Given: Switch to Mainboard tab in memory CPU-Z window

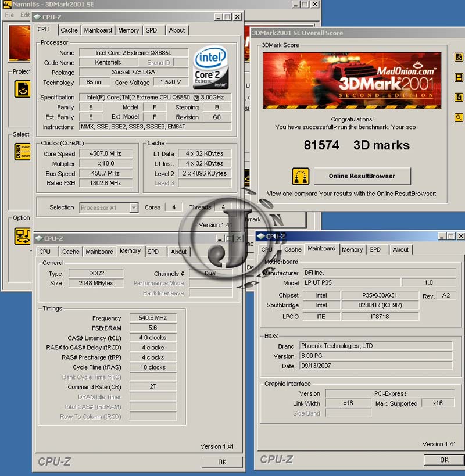Looking at the screenshot, I should pos(99,252).
